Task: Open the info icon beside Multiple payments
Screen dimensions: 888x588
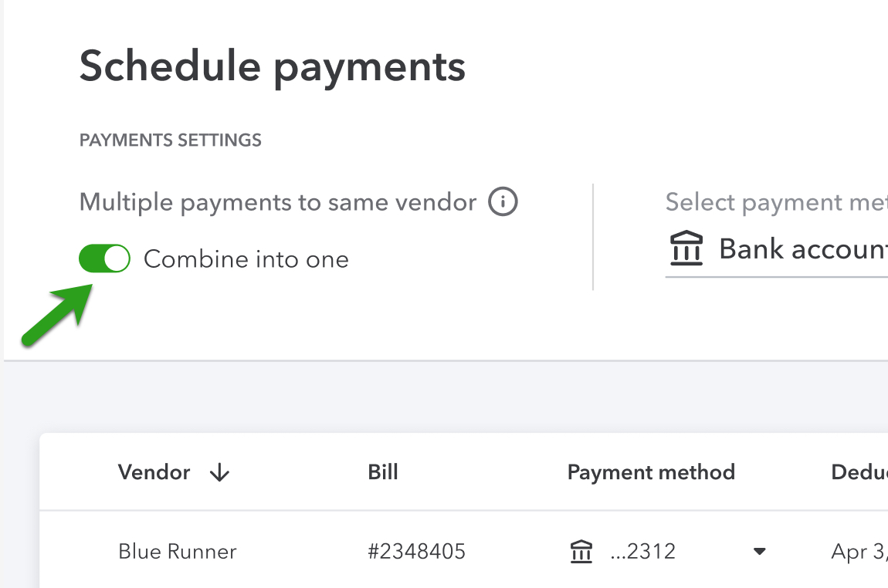Action: (503, 203)
